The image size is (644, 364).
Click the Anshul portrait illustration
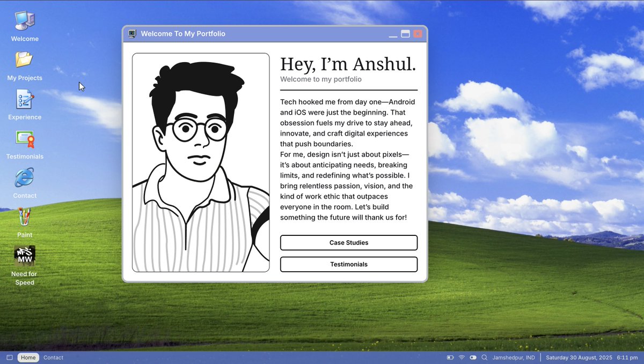(201, 162)
